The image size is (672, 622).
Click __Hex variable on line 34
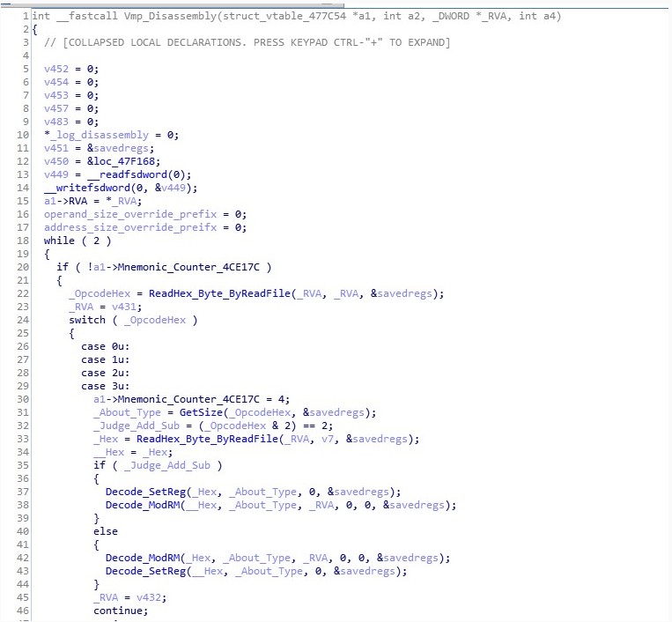108,452
